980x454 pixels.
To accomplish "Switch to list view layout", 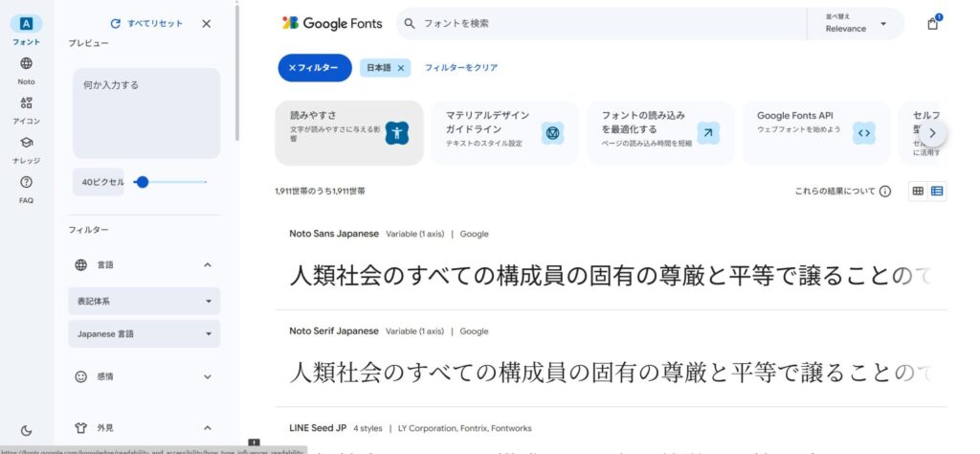I will point(937,192).
